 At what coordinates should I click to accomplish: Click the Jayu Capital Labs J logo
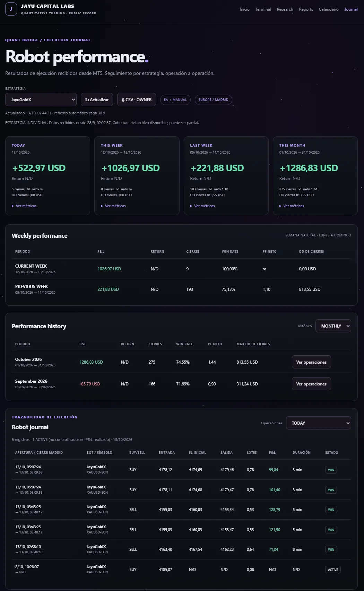[11, 9]
